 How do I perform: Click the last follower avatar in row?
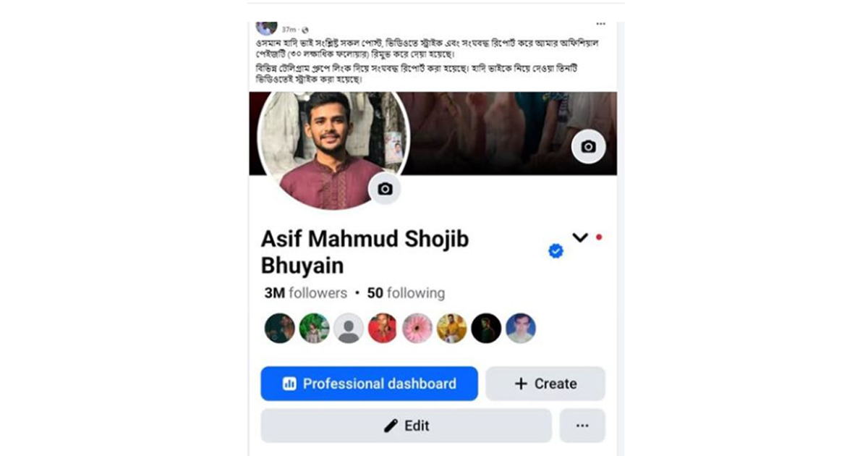(x=521, y=328)
